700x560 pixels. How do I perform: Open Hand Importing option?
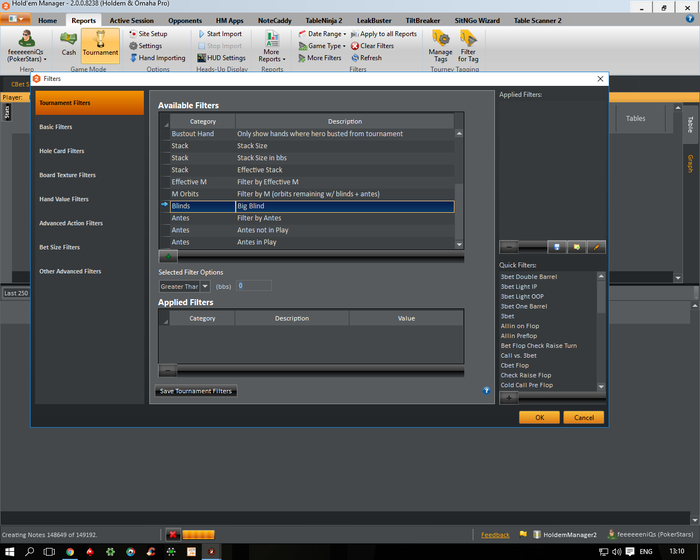point(157,58)
